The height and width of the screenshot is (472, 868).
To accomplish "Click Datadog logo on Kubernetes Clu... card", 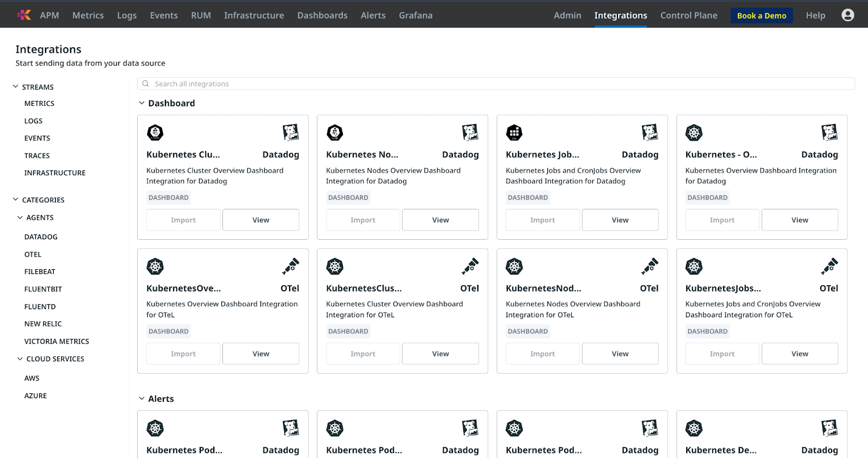I will point(291,132).
